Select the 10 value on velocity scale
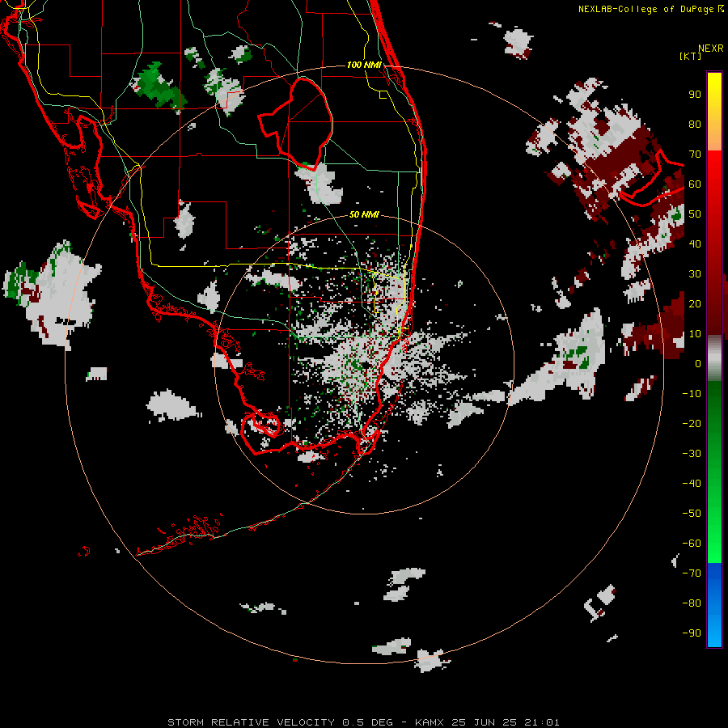 click(695, 334)
